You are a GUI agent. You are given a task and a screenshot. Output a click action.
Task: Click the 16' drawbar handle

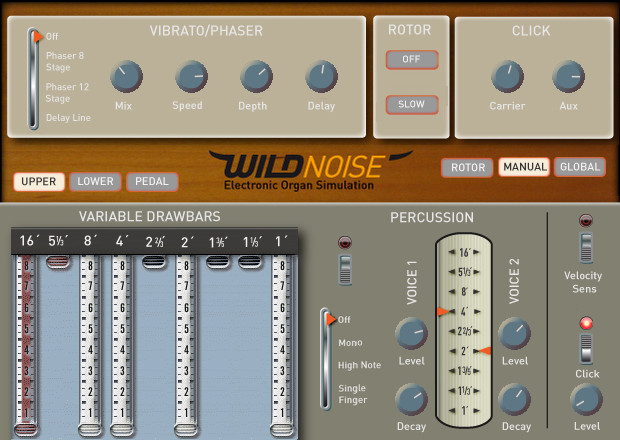pos(26,429)
